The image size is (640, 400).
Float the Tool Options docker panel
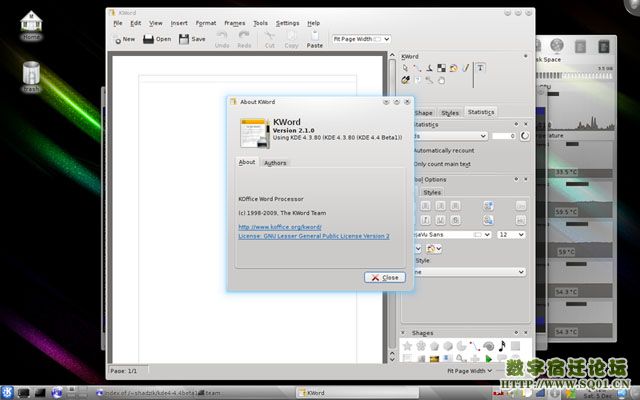point(516,179)
